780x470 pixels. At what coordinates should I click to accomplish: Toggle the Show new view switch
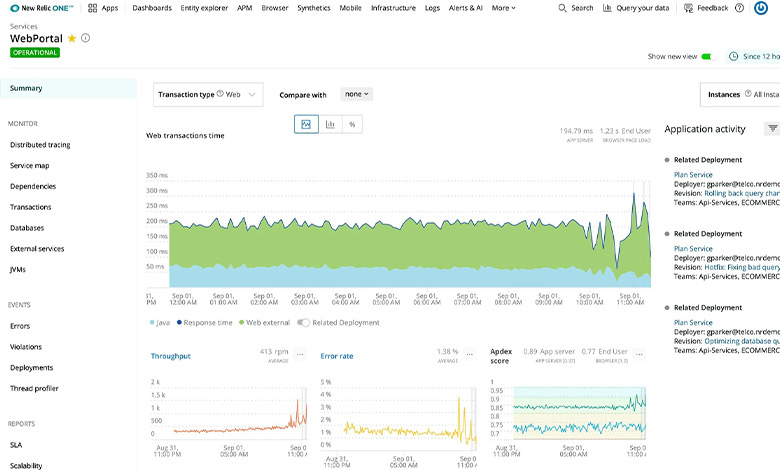(709, 57)
